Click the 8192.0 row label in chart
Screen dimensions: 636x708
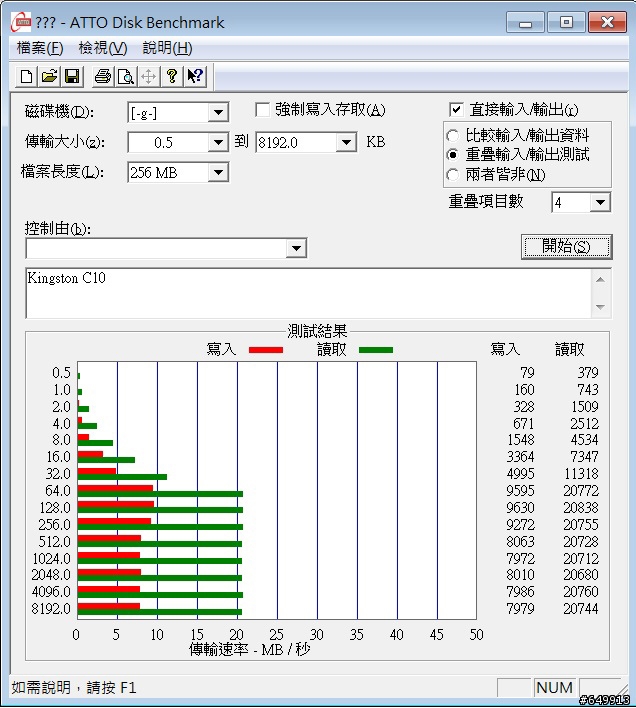(51, 609)
